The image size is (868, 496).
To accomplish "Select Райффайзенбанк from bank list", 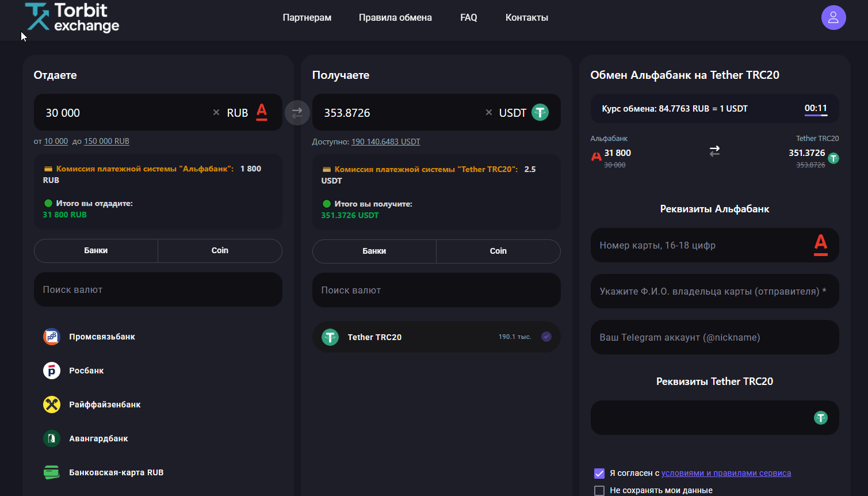I will click(x=105, y=405).
